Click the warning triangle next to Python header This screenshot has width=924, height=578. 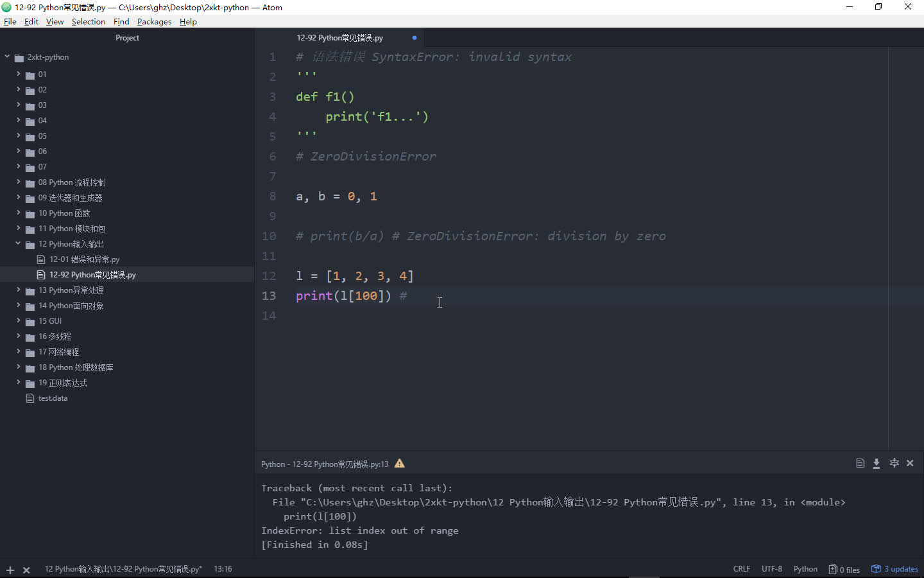(x=399, y=463)
